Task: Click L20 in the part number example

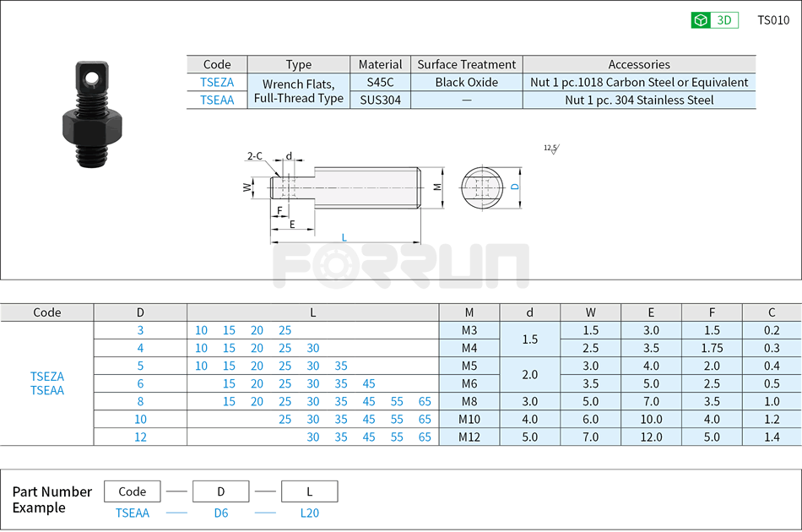Action: click(x=309, y=513)
